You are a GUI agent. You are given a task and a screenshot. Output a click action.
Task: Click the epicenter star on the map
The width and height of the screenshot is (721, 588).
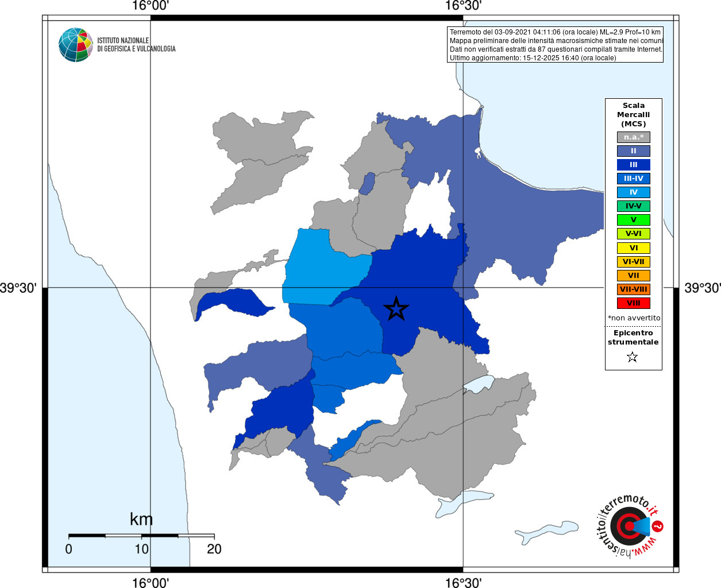pos(396,309)
